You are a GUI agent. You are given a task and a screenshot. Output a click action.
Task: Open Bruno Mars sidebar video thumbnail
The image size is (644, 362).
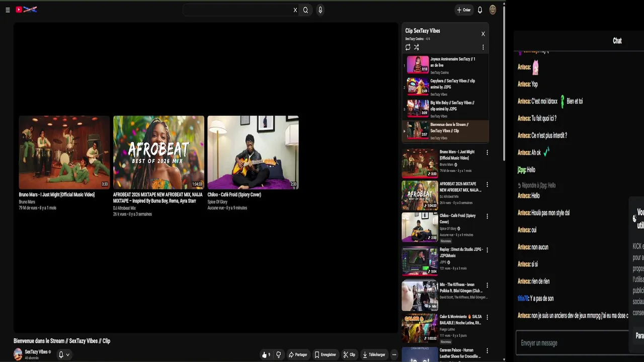point(420,163)
